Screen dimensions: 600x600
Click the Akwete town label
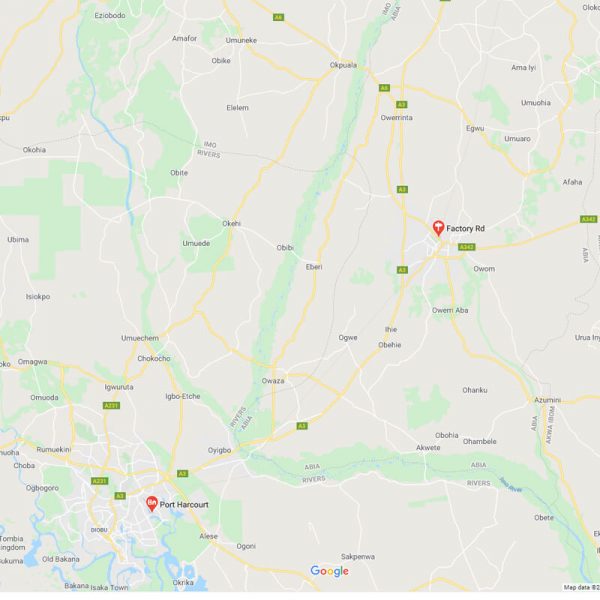pyautogui.click(x=428, y=447)
